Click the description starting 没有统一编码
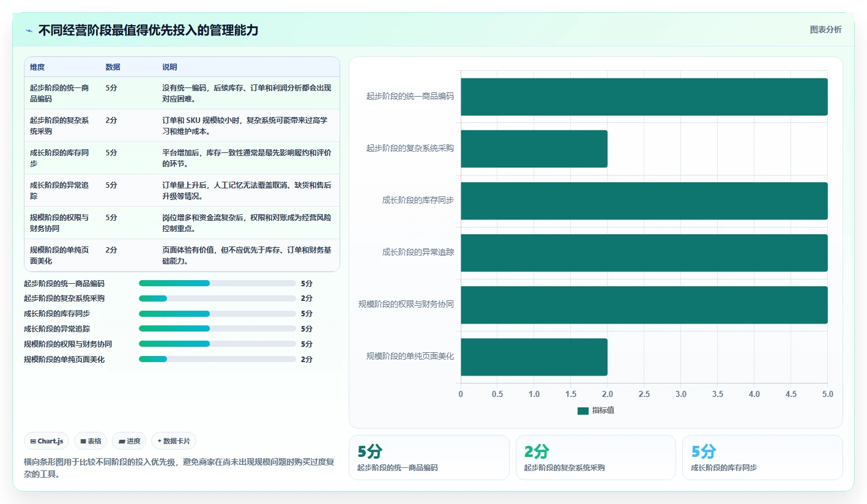The height and width of the screenshot is (504, 867). (247, 93)
